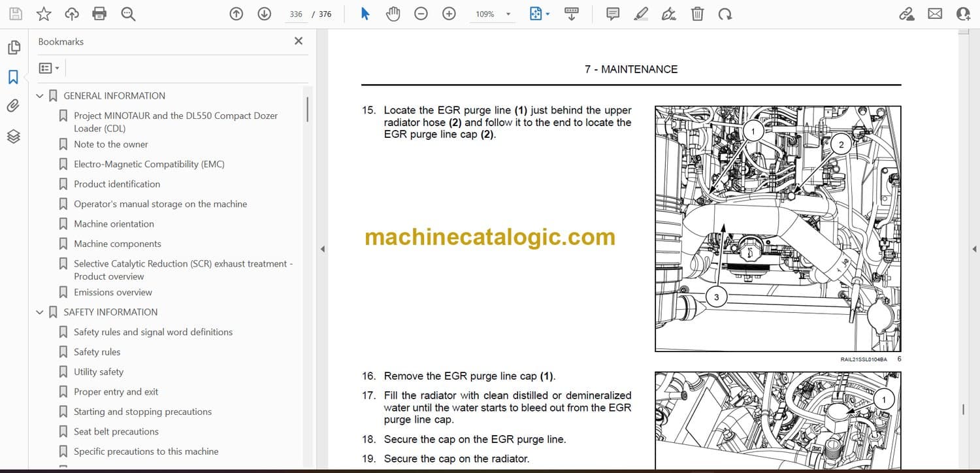Collapse the SAFETY INFORMATION bookmark section
Screen dimensions: 980x473
(40, 312)
